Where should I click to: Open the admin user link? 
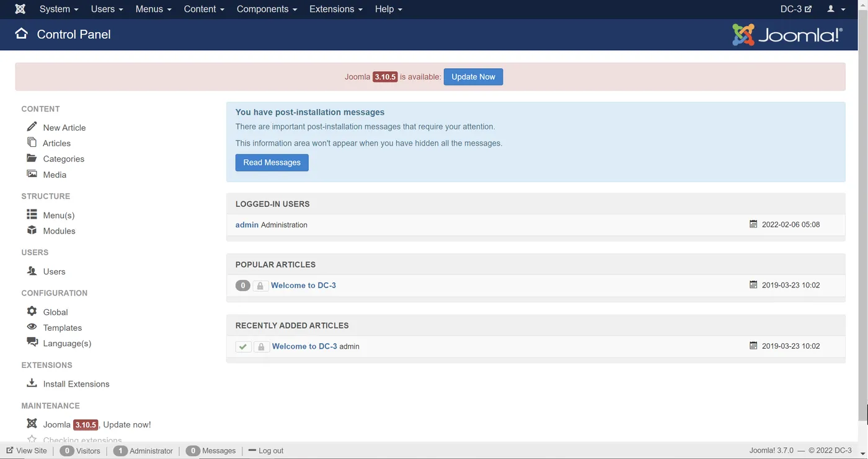click(247, 225)
